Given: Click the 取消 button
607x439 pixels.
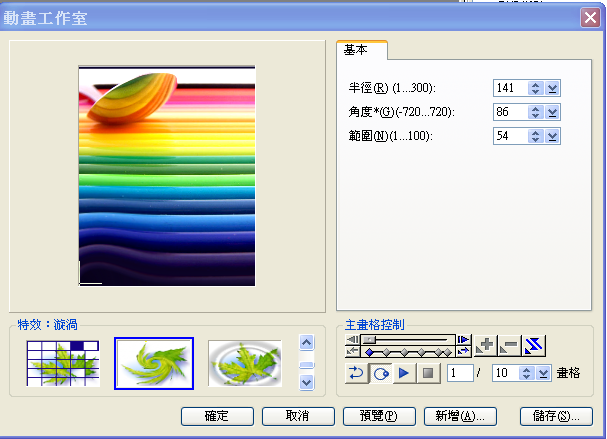Looking at the screenshot, I should coord(298,416).
